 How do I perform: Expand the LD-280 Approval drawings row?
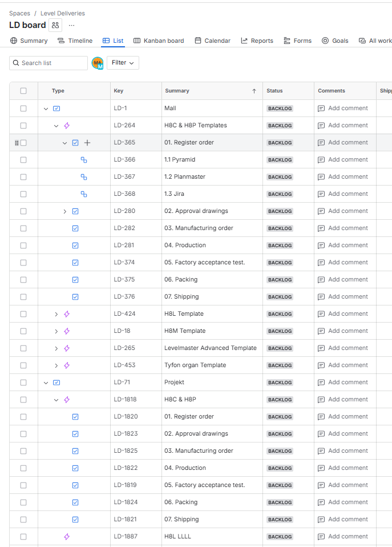pos(64,211)
